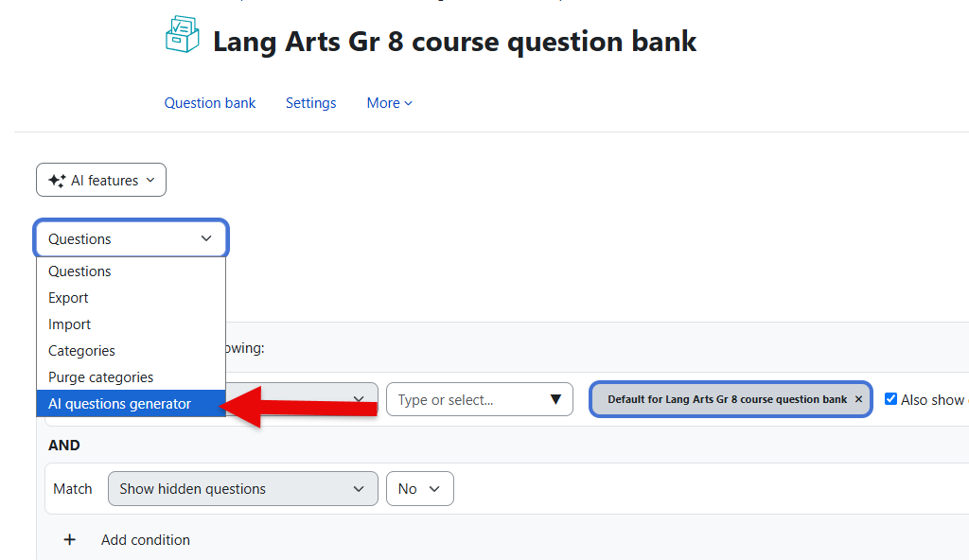Focus the Type or select input field
The image size is (969, 560).
point(469,400)
